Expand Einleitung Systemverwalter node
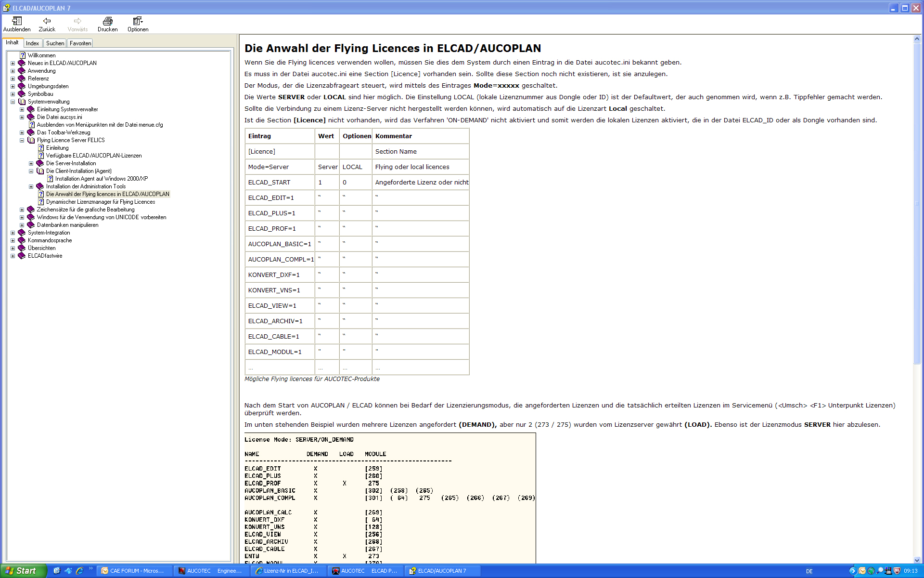924x578 pixels. [x=22, y=109]
